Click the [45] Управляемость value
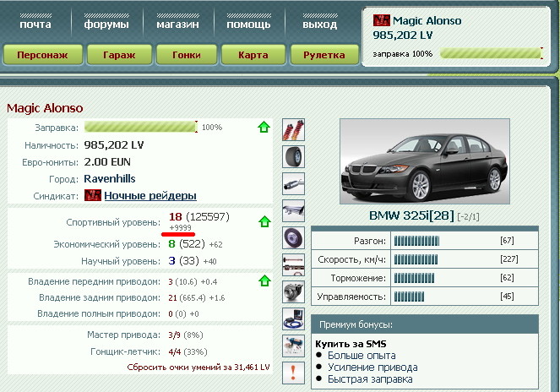560x392 pixels. point(507,296)
